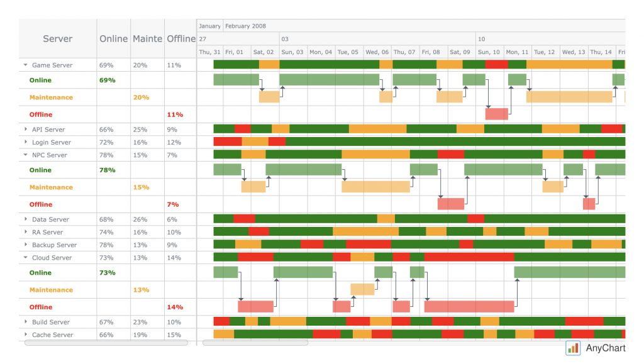Click Cloud Server's long pink Offline bar
This screenshot has width=644, height=364.
pos(469,306)
